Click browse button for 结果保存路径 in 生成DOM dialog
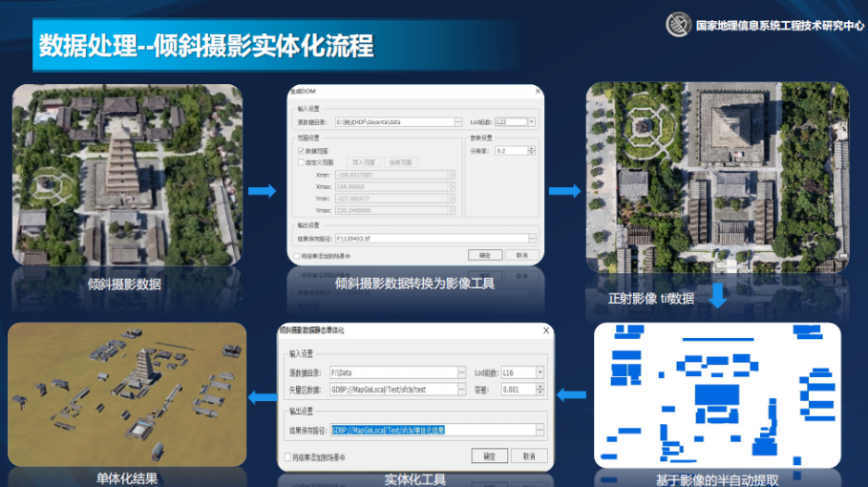This screenshot has height=487, width=868. [532, 239]
